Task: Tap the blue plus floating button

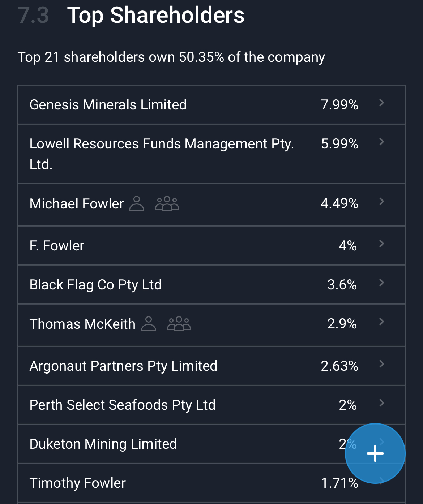Action: pos(375,453)
